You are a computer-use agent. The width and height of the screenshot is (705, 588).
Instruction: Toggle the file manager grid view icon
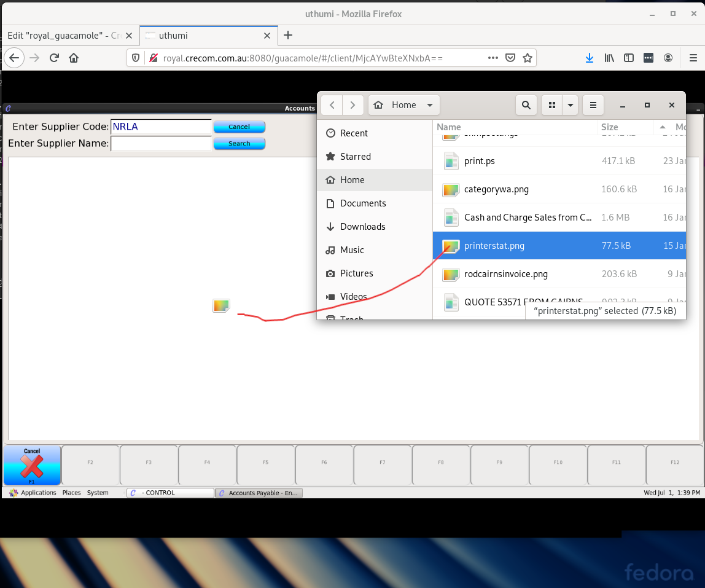(x=551, y=105)
